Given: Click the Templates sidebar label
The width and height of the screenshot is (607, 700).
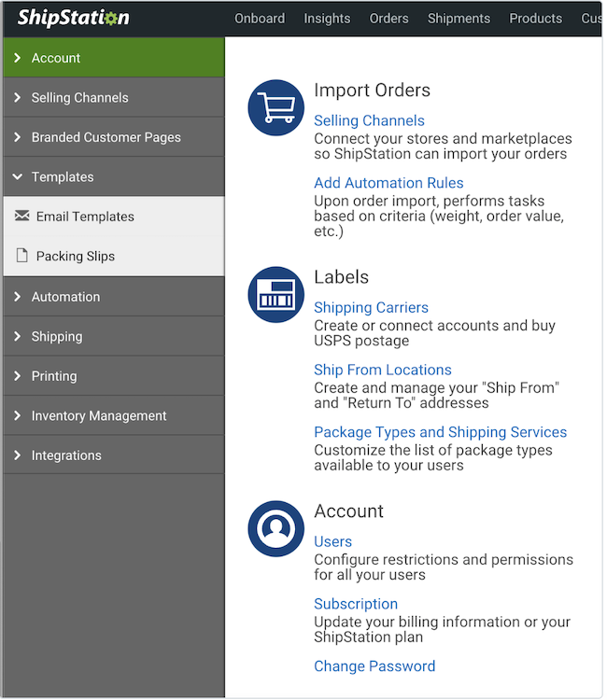Looking at the screenshot, I should pyautogui.click(x=63, y=177).
